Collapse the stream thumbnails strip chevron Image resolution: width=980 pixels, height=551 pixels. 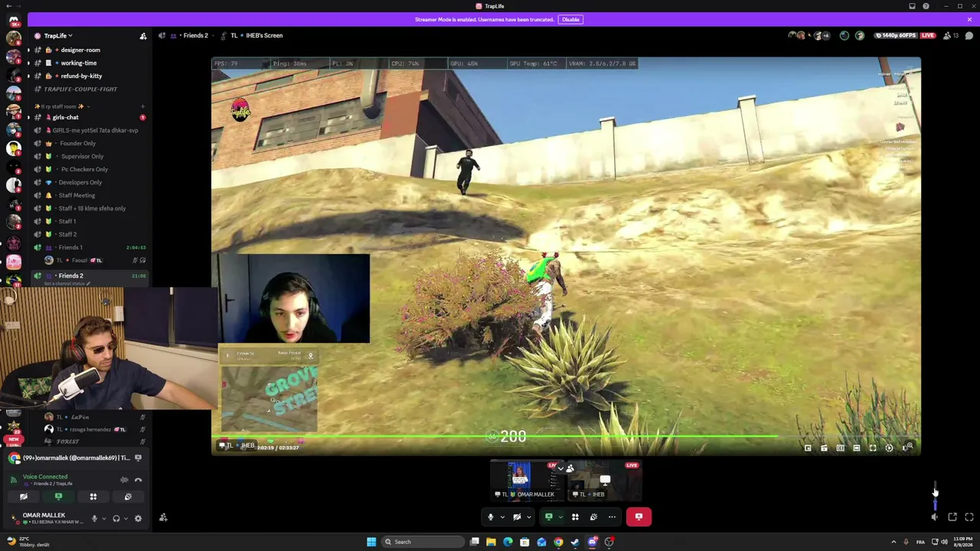(560, 468)
